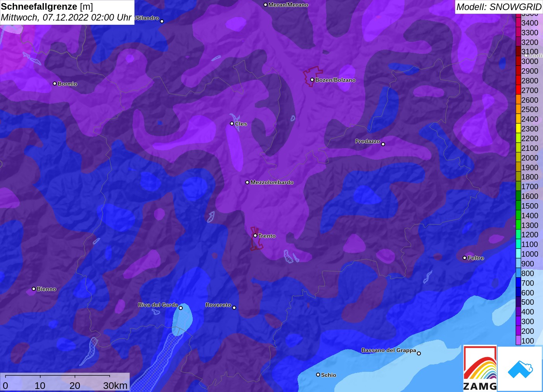
Task: Click the 2700 m red legend swatch
Action: click(x=518, y=90)
